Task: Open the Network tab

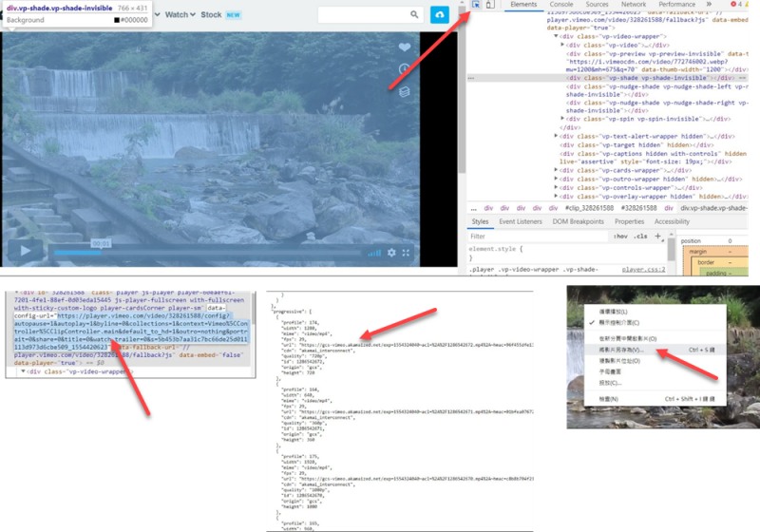Action: pos(634,5)
